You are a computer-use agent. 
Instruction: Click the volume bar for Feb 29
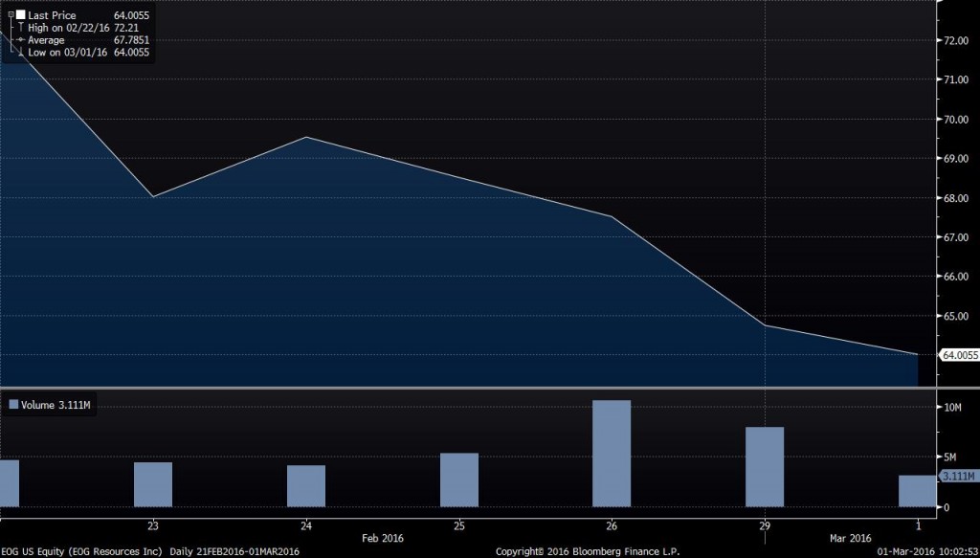tap(765, 466)
